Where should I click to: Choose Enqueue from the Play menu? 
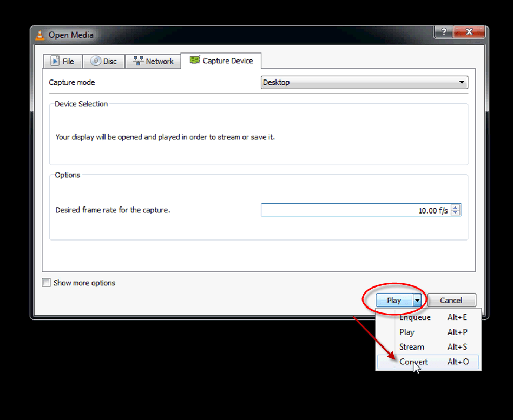428,317
